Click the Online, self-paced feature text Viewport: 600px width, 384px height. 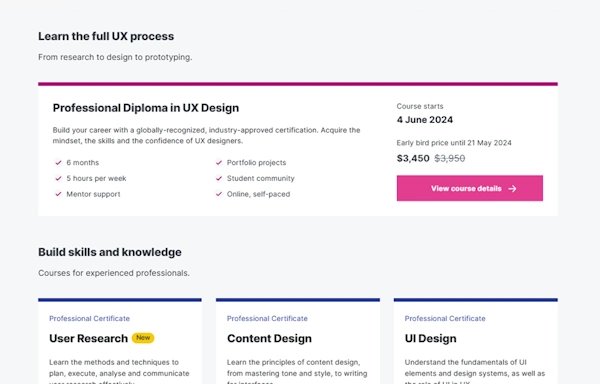click(x=258, y=194)
